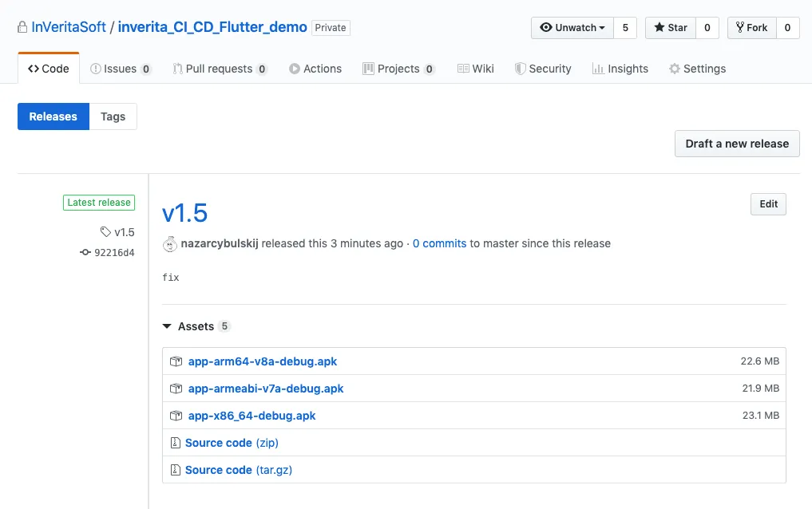The width and height of the screenshot is (812, 509).
Task: Fork the repository
Action: coord(752,28)
